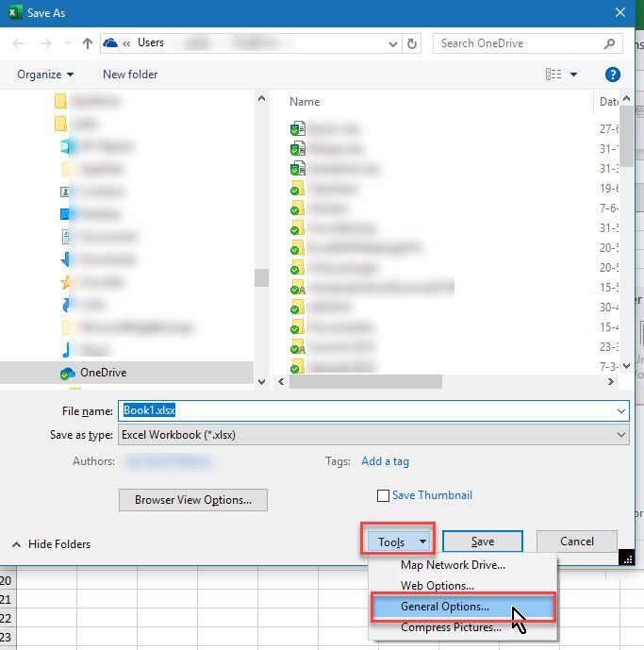Collapse with Hide Folders
This screenshot has height=650, width=644.
tap(51, 544)
